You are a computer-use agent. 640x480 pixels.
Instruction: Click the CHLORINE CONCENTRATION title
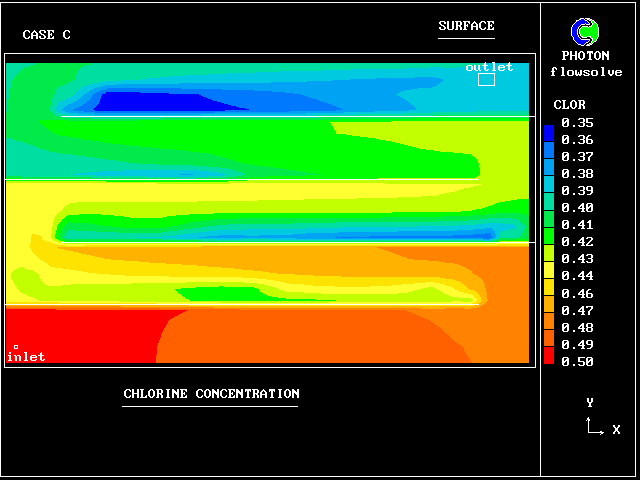(211, 394)
